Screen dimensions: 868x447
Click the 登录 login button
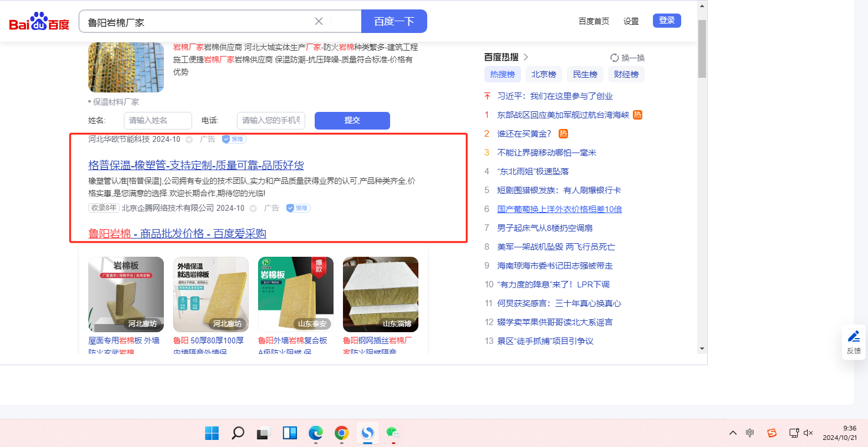click(667, 21)
